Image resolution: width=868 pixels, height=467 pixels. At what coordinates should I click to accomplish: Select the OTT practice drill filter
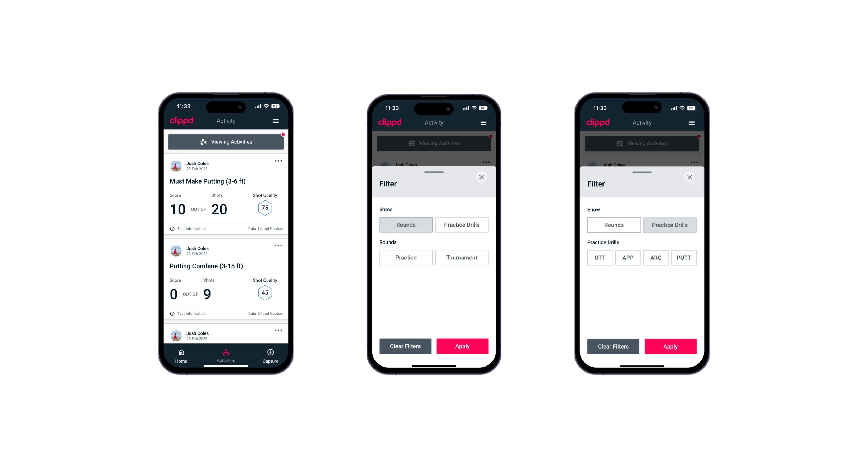(601, 258)
